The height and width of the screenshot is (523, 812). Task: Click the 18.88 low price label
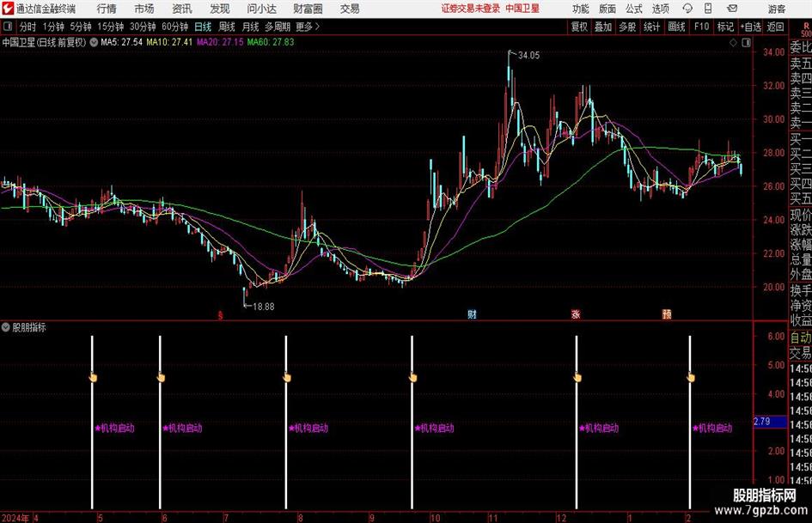[x=263, y=307]
